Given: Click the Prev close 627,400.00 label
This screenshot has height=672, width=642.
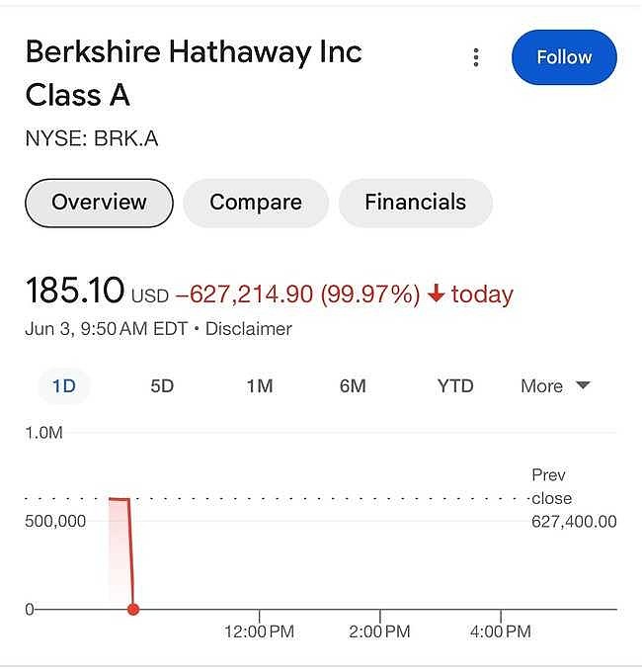Looking at the screenshot, I should pos(574,498).
